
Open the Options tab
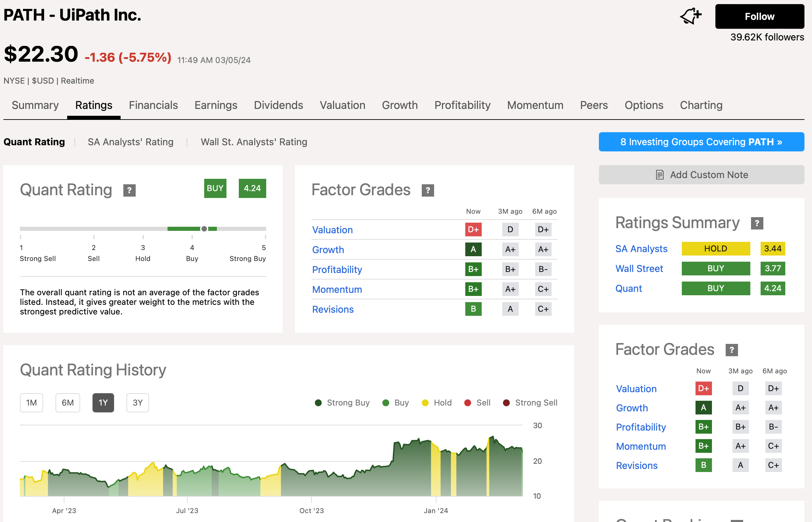click(644, 105)
